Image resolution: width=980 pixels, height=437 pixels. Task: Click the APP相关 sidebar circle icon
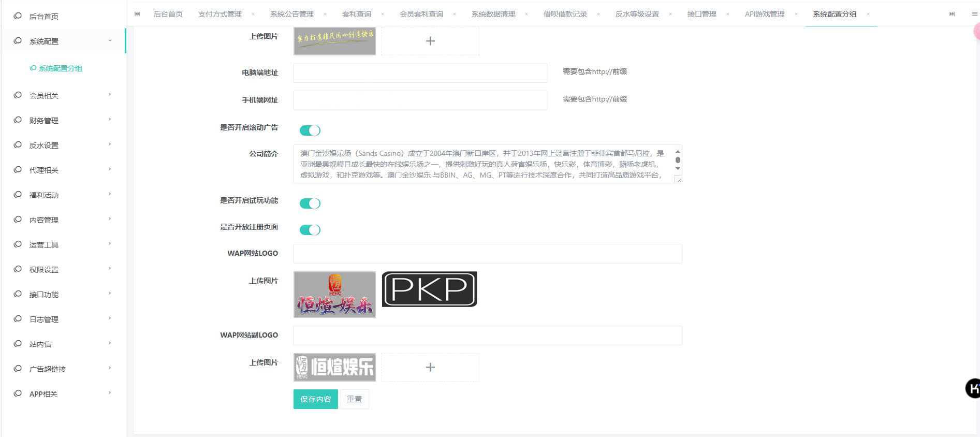18,394
